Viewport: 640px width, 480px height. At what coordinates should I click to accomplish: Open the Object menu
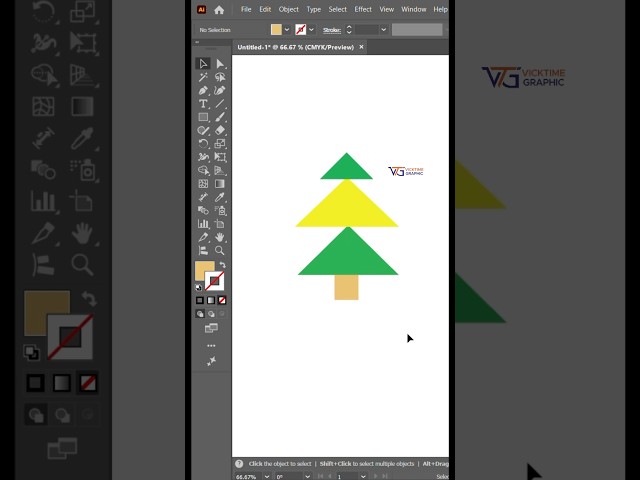(x=289, y=9)
